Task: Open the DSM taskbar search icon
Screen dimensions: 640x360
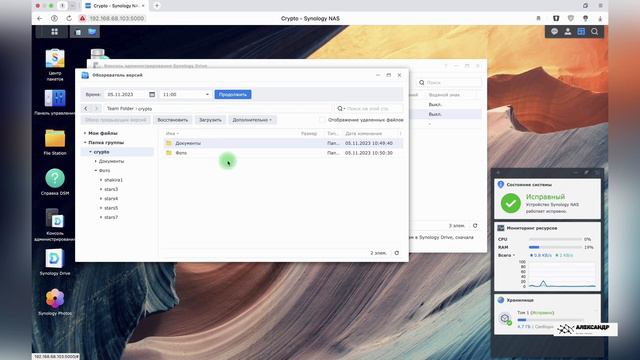Action: click(594, 31)
